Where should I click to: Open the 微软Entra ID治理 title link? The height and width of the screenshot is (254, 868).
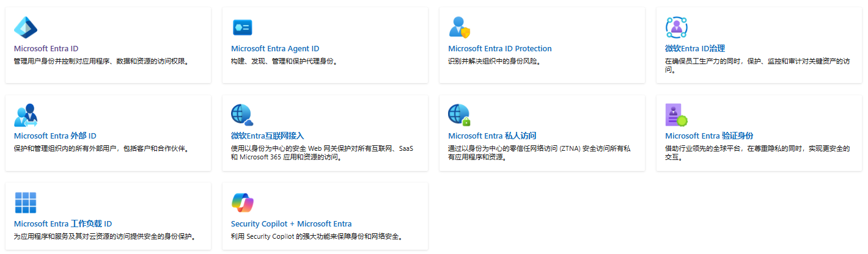click(695, 49)
